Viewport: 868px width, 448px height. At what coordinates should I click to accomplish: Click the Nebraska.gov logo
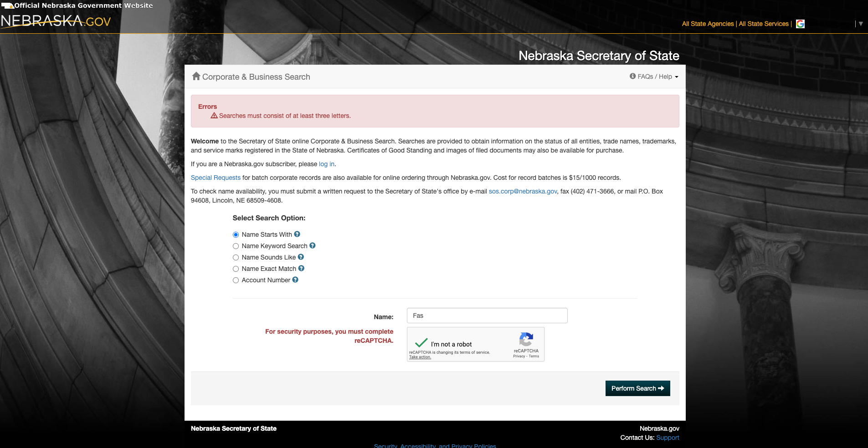[56, 21]
